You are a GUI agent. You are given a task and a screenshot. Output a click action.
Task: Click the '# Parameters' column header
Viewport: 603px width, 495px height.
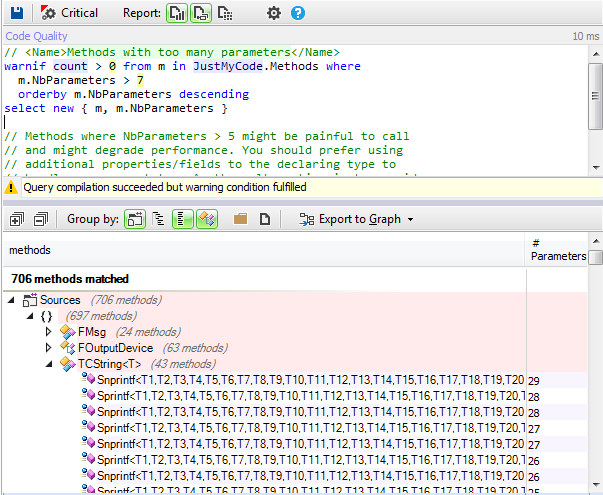(x=558, y=249)
